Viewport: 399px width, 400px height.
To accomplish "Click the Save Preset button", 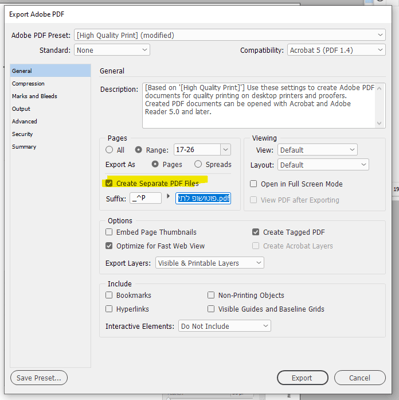I will click(x=39, y=378).
